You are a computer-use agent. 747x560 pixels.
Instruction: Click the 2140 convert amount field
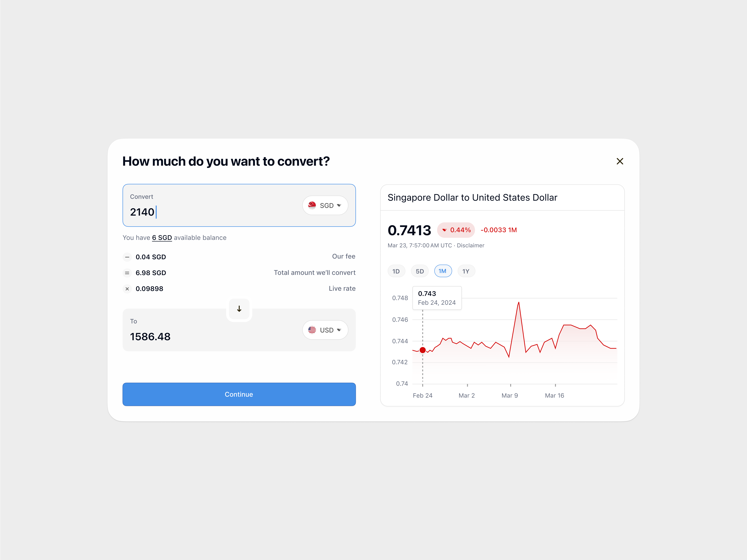pos(142,212)
